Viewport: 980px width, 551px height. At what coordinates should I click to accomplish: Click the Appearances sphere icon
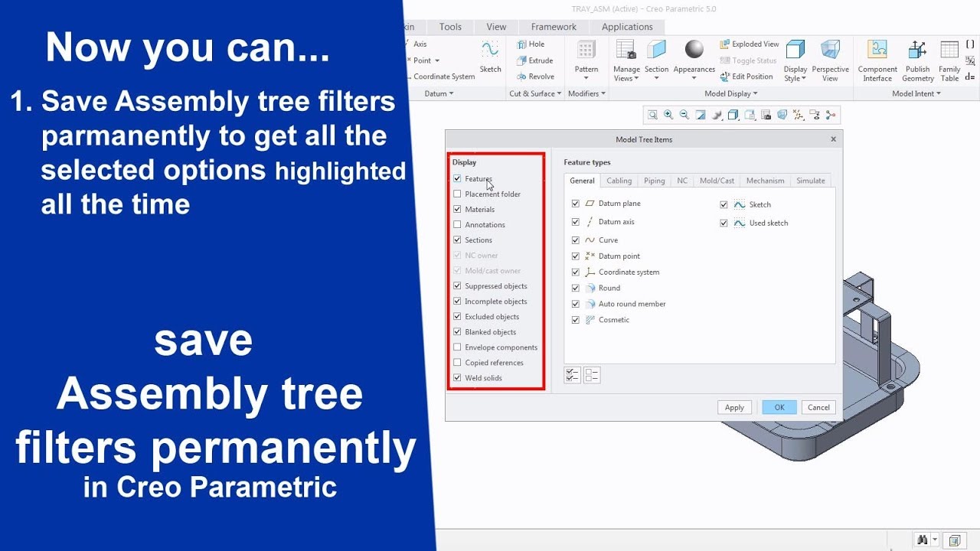coord(694,50)
